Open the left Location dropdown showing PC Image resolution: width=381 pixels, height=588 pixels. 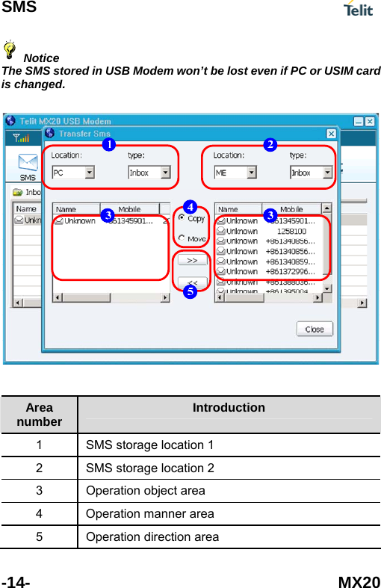[x=73, y=173]
